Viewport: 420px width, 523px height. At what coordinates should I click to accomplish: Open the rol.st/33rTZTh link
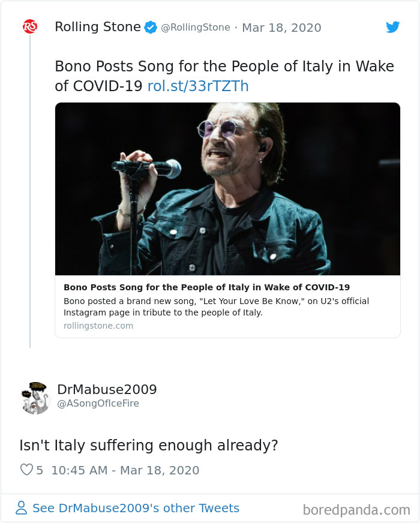pos(198,86)
